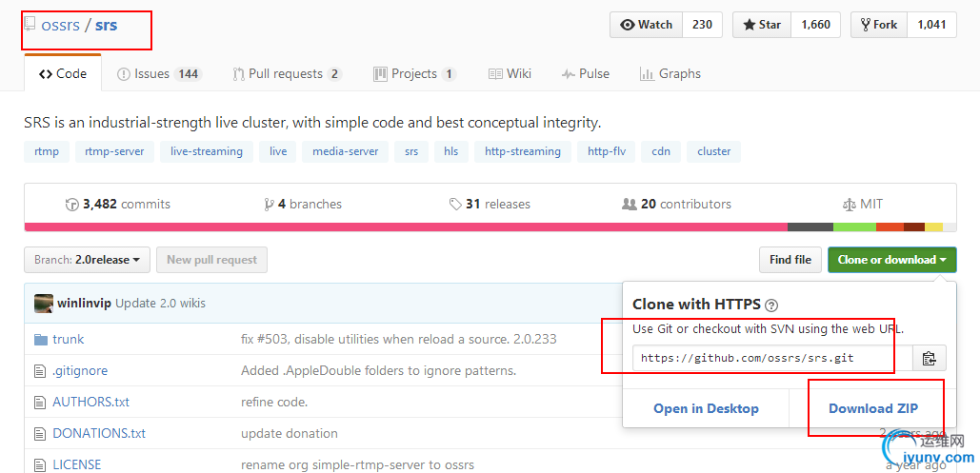
Task: Open the LICENSE file
Action: pyautogui.click(x=77, y=464)
